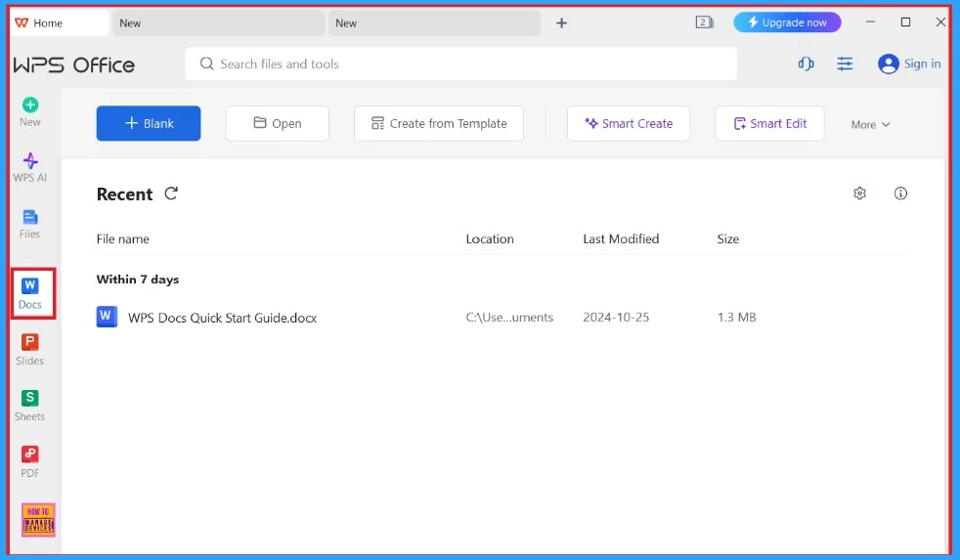
Task: Open the global settings sliders icon
Action: pyautogui.click(x=845, y=64)
